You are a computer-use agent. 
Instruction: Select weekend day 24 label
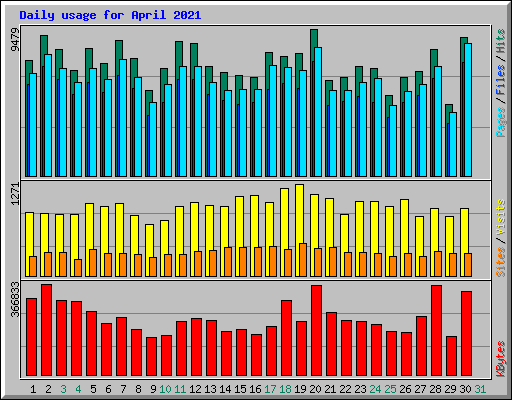[375, 389]
